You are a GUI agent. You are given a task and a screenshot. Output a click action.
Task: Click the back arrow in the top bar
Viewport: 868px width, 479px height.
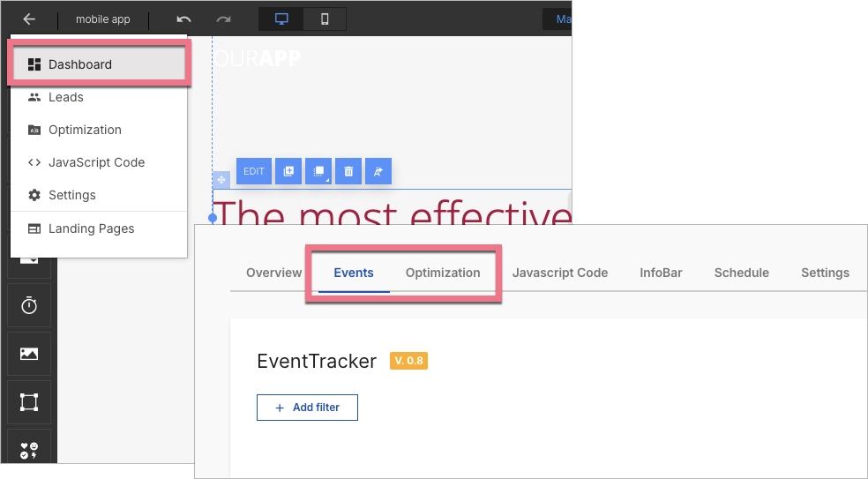[x=29, y=19]
